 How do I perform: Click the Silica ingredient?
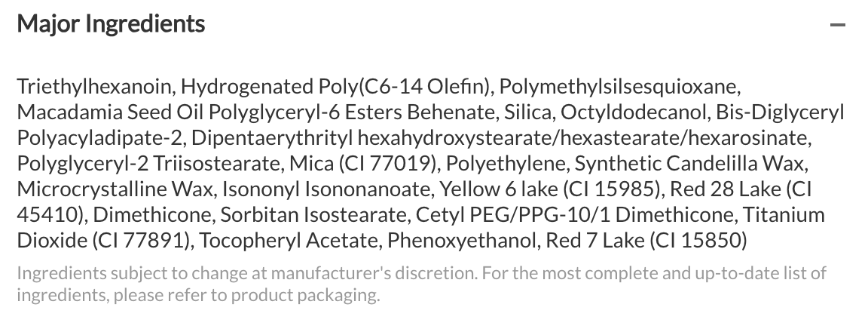pyautogui.click(x=527, y=112)
